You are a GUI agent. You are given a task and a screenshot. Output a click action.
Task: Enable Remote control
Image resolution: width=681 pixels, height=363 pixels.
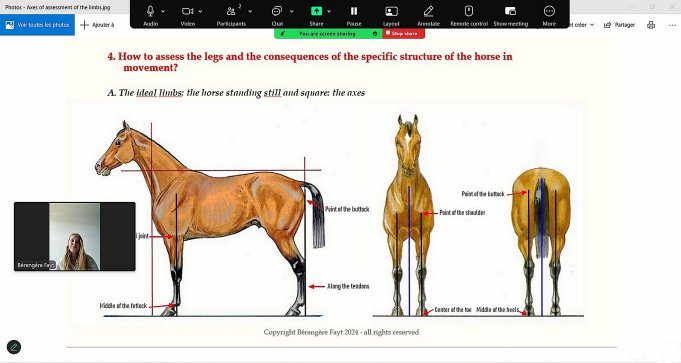469,11
